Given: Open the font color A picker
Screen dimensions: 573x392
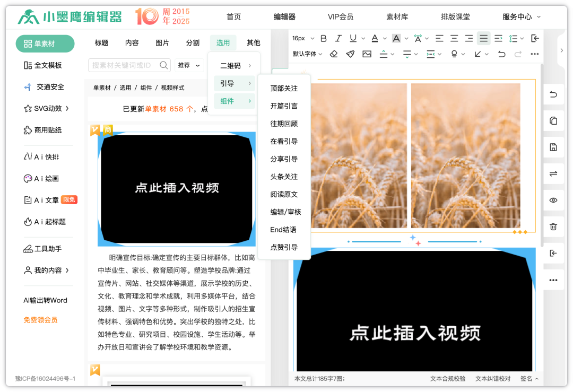Looking at the screenshot, I should (x=375, y=38).
